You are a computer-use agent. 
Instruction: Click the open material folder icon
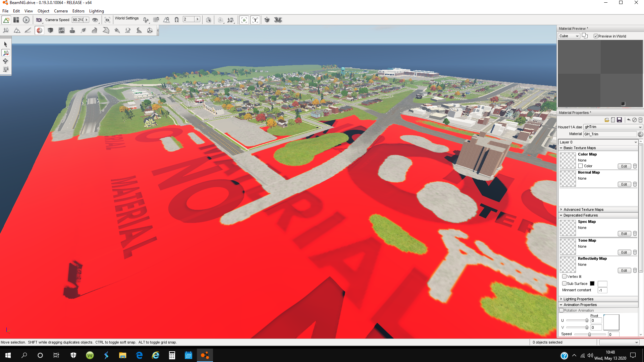click(607, 120)
